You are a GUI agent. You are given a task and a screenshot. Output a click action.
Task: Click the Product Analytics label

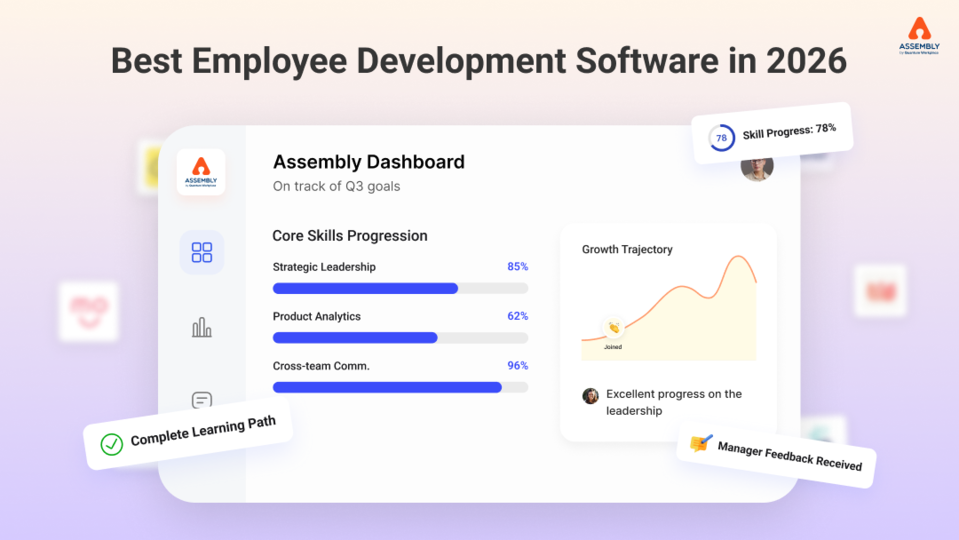point(317,317)
